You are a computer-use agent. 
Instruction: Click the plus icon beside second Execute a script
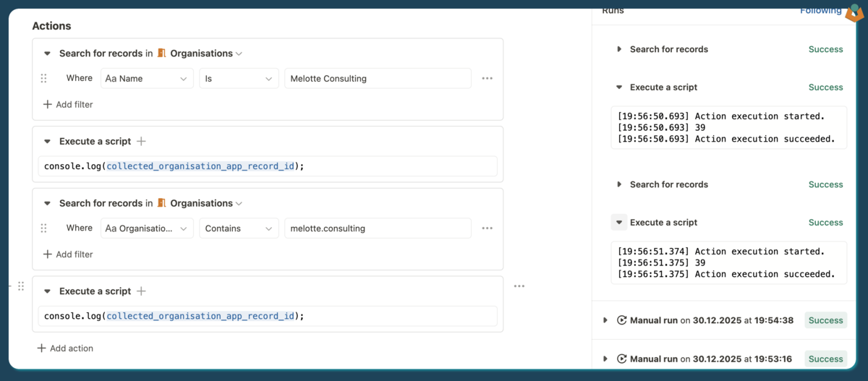coord(141,291)
